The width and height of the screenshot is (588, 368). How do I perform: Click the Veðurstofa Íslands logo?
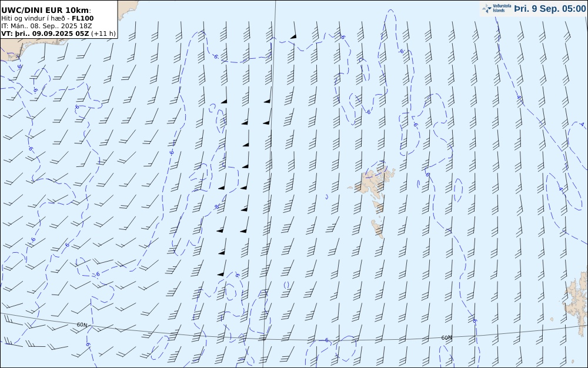(497, 8)
